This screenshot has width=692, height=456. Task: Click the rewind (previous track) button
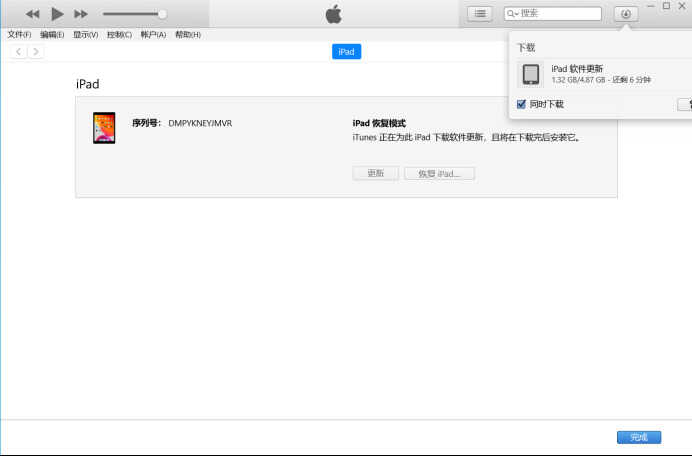pos(33,14)
